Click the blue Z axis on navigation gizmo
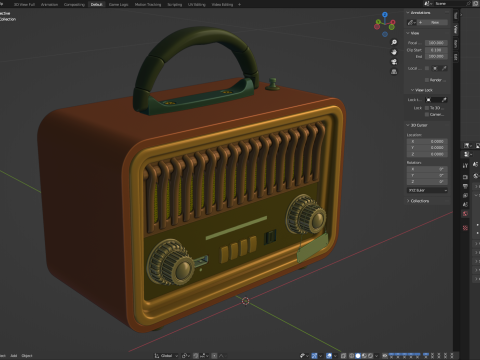480x360 pixels. point(385,15)
